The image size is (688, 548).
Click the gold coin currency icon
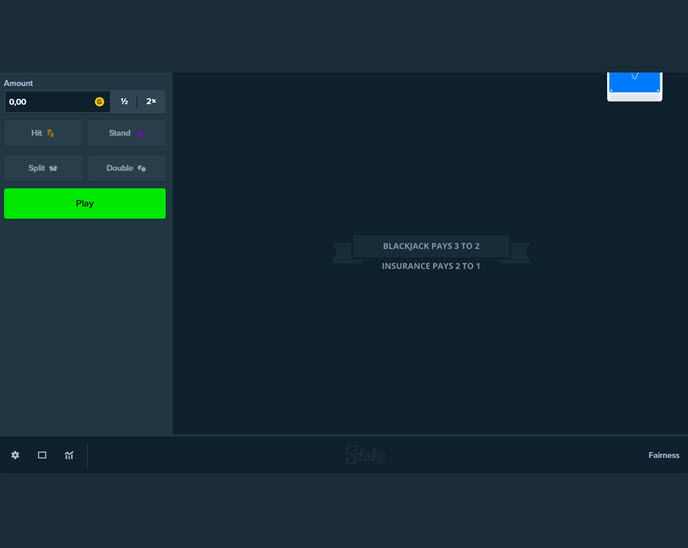tap(99, 102)
